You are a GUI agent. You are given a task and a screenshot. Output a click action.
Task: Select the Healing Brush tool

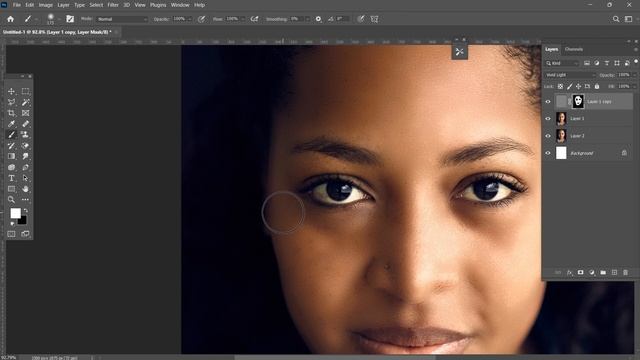[x=25, y=124]
